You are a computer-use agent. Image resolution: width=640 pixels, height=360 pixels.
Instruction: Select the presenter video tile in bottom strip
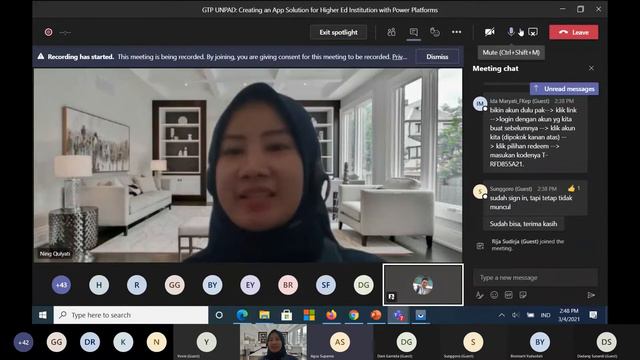273,342
